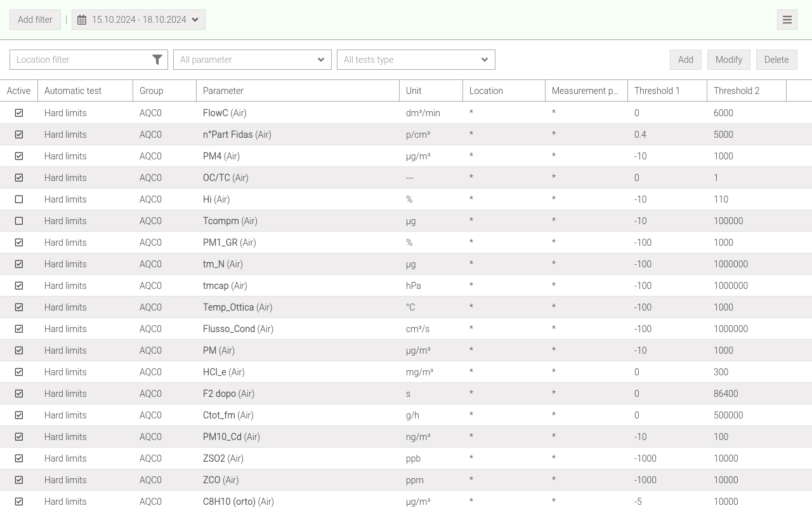
Task: Toggle Active checkbox for PM10_Cd row
Action: (19, 437)
